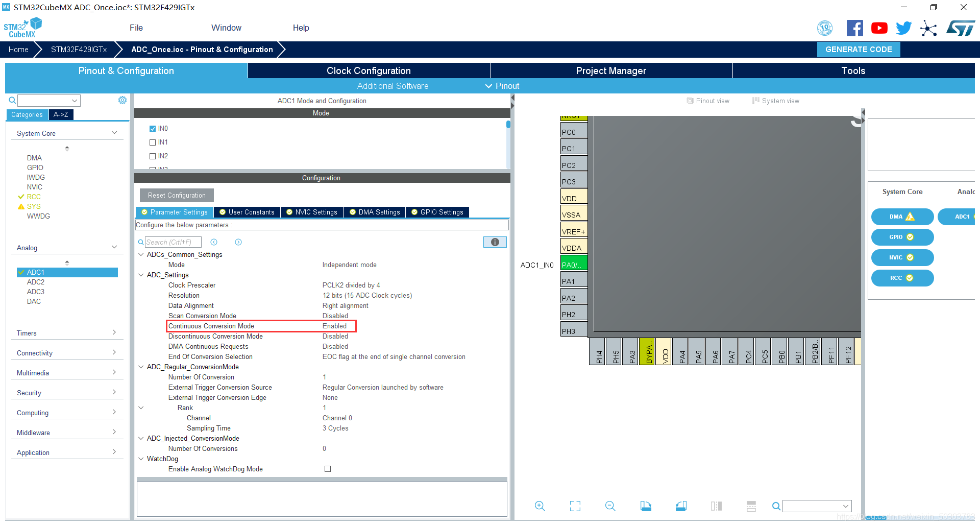Go to previous parameter search result
Image resolution: width=980 pixels, height=526 pixels.
[x=214, y=242]
